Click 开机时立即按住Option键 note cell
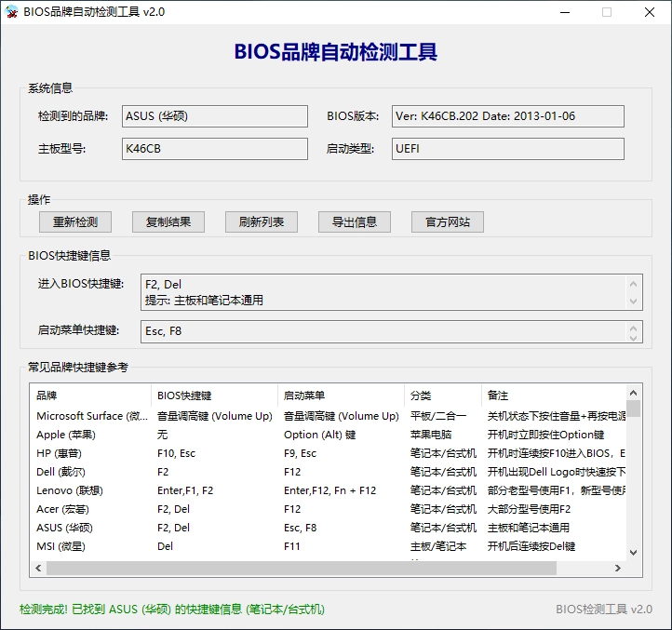The height and width of the screenshot is (630, 672). click(545, 435)
